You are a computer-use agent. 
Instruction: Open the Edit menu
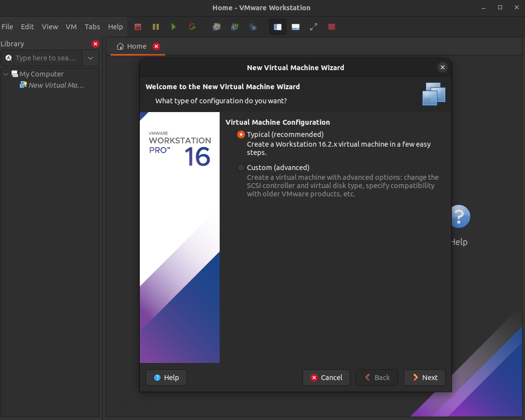[x=27, y=27]
